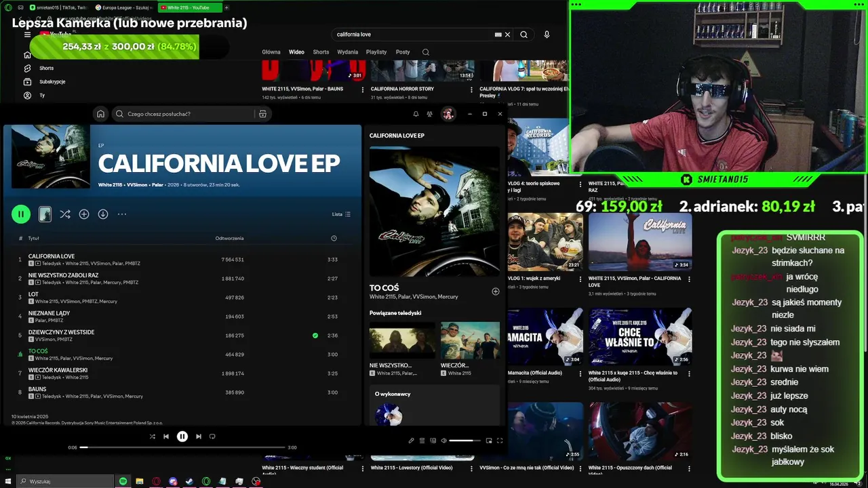This screenshot has height=488, width=868.
Task: Open connect to device icon
Action: (x=433, y=441)
